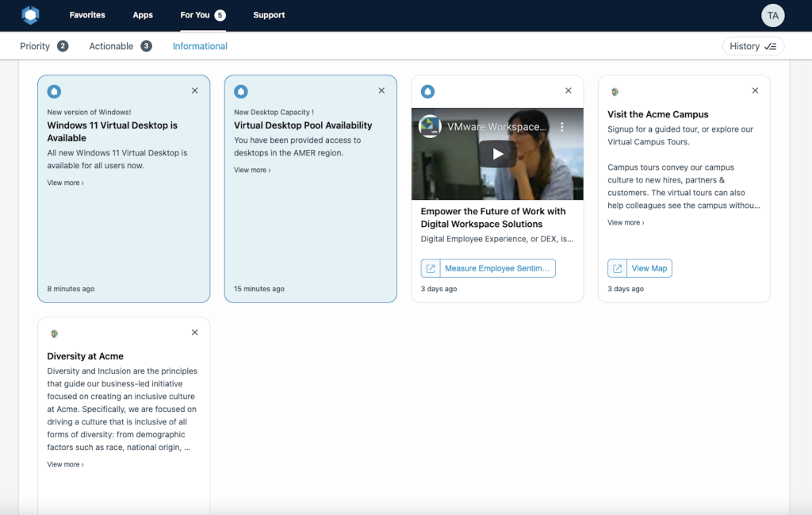Click the View Map button
This screenshot has height=515, width=812.
[649, 268]
